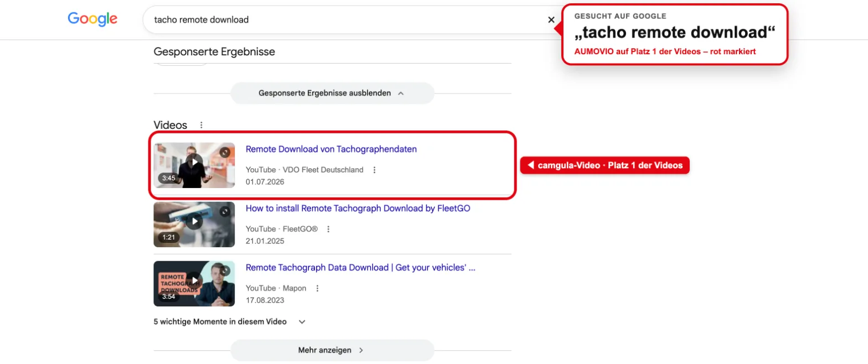868x364 pixels.
Task: Click the Videos section heading
Action: (170, 126)
